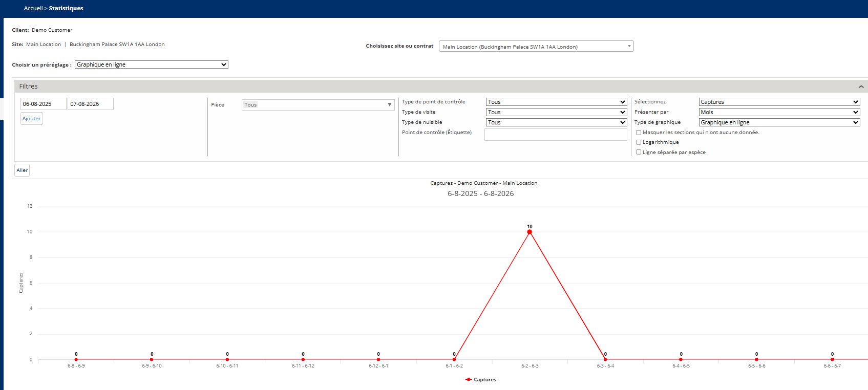The height and width of the screenshot is (390, 868).
Task: Check Ligne séparée par espèce option
Action: [639, 152]
